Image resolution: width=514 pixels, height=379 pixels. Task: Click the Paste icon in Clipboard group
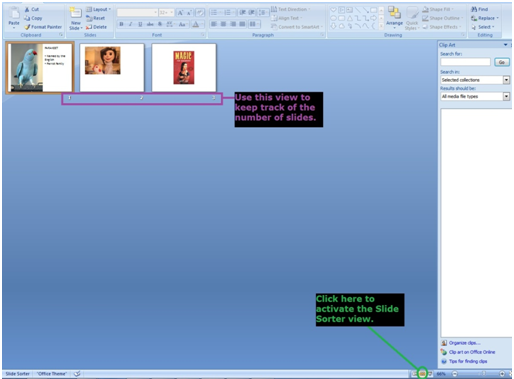coord(14,14)
